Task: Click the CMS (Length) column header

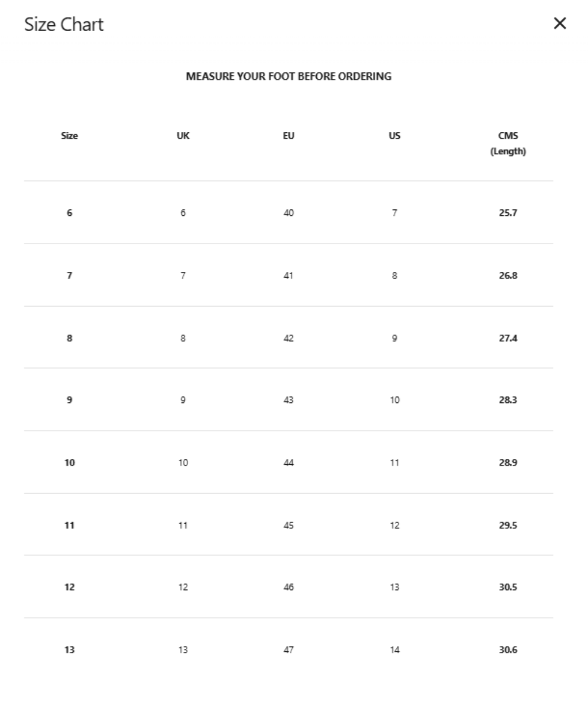Action: (x=508, y=144)
